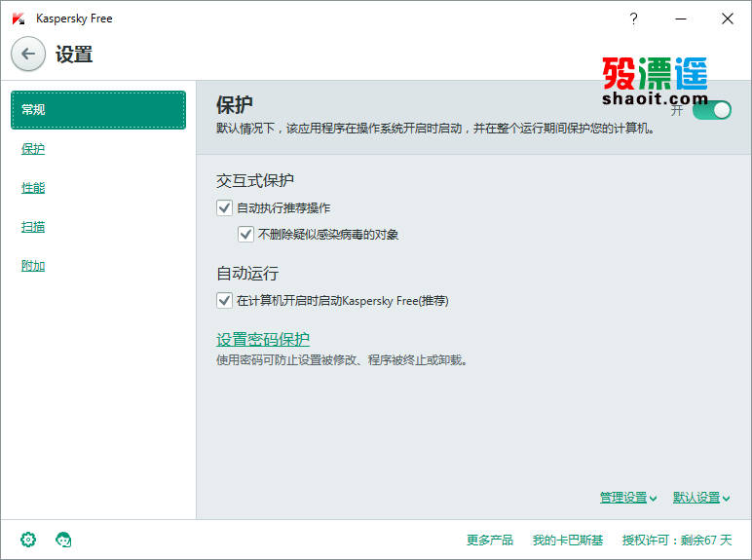Screen dimensions: 752x560
Task: Select the 常规 tab in sidebar
Action: click(98, 110)
